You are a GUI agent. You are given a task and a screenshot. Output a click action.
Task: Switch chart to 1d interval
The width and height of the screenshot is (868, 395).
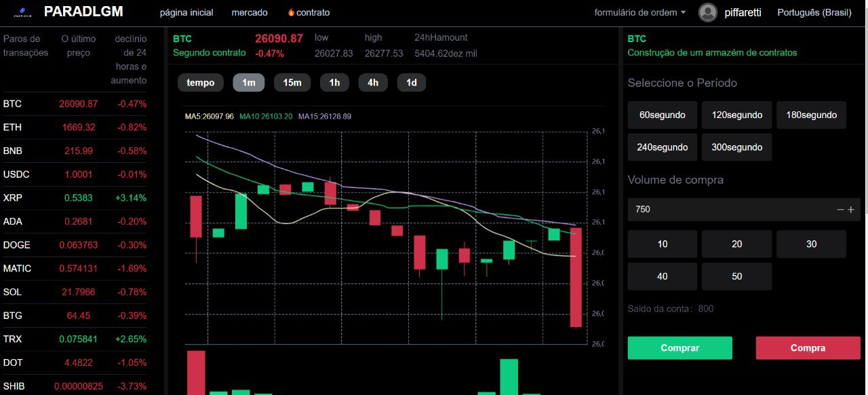click(411, 83)
